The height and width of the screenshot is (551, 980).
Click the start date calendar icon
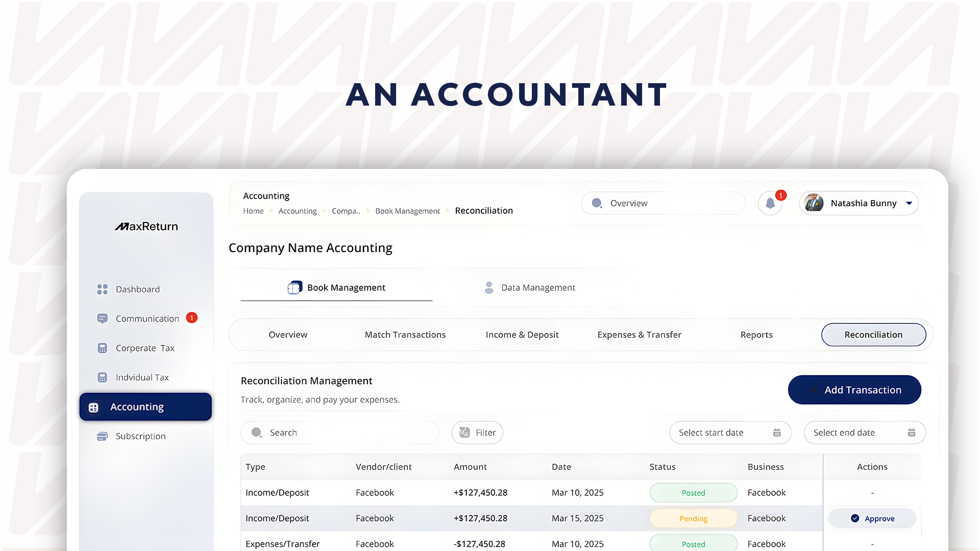777,433
